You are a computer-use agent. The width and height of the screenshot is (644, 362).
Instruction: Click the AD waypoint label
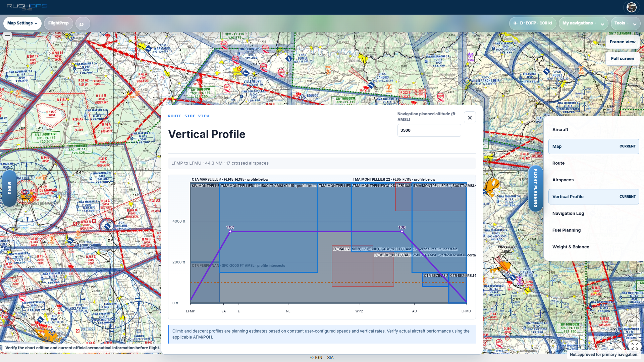(x=415, y=311)
